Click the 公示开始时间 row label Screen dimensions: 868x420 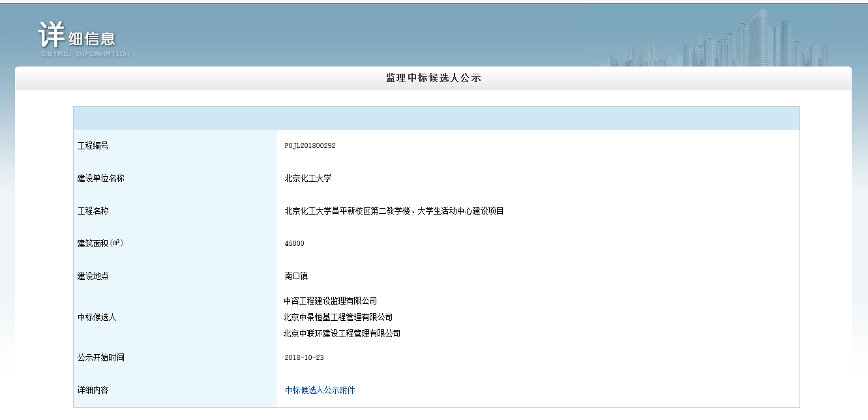pyautogui.click(x=100, y=357)
